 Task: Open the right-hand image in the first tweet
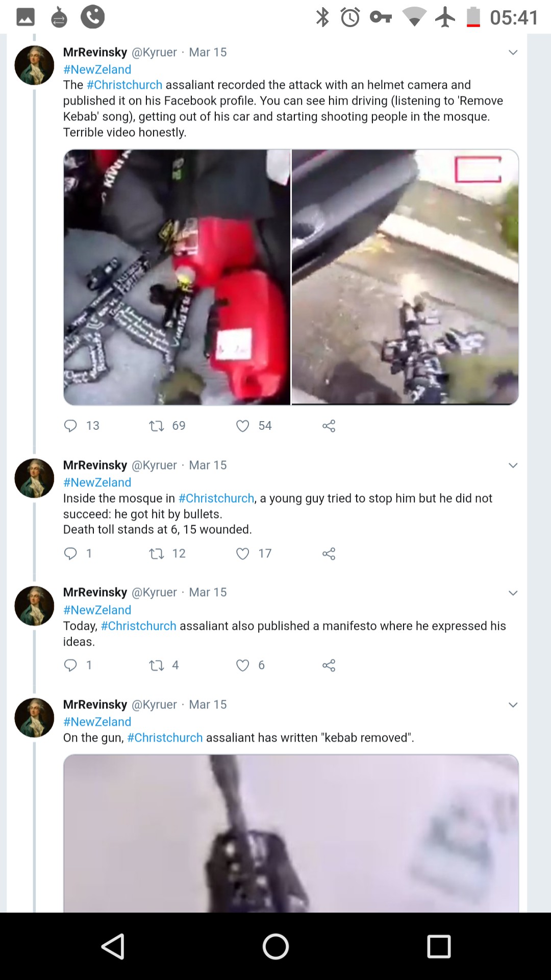pos(405,277)
